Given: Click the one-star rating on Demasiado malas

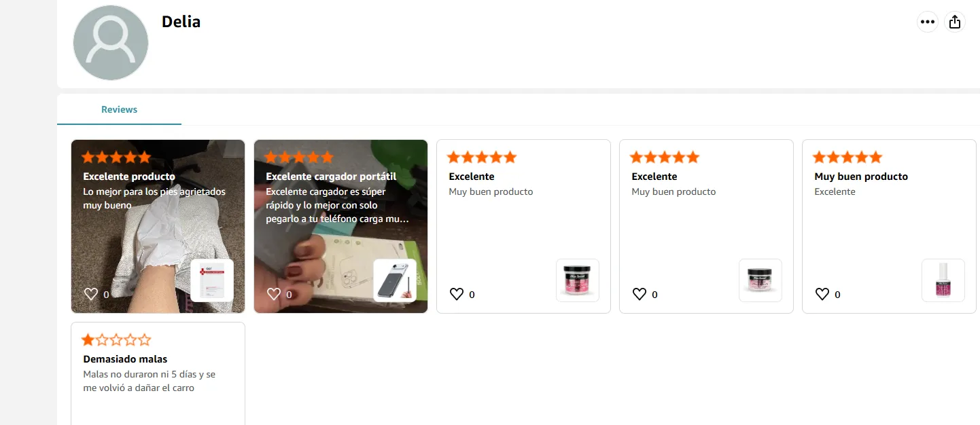Looking at the screenshot, I should (x=116, y=340).
